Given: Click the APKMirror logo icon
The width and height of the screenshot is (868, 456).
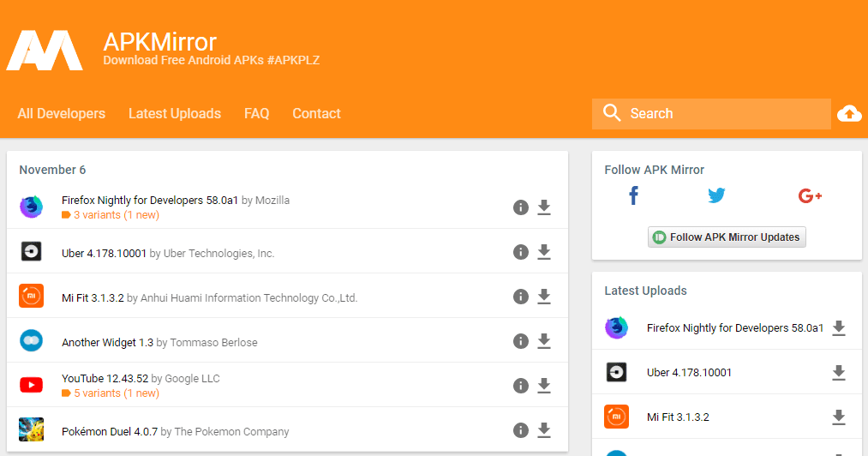Looking at the screenshot, I should (x=45, y=51).
